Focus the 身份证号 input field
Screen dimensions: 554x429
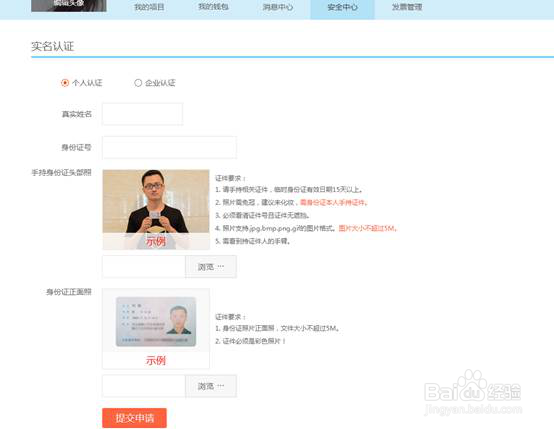(x=169, y=147)
